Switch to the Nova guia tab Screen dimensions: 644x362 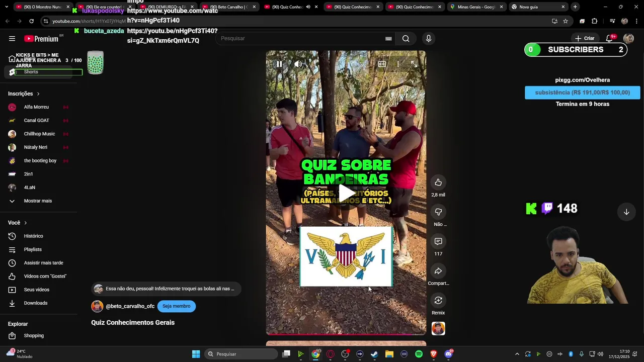[x=538, y=7]
